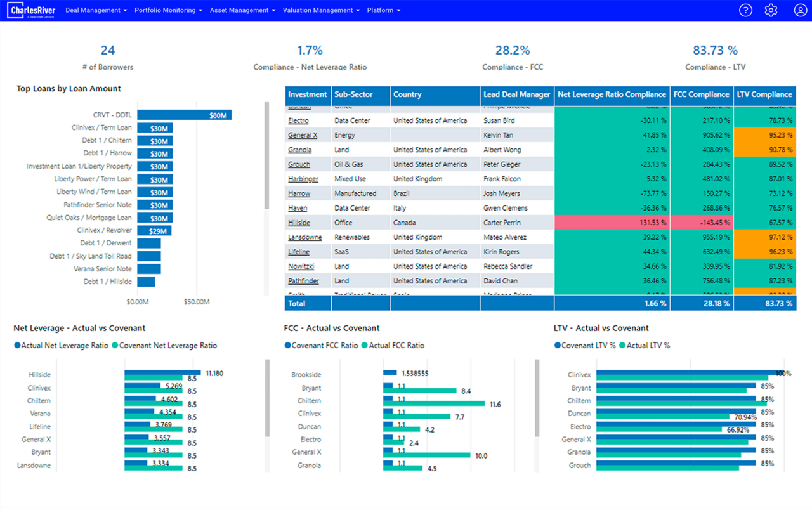Click the General X investment link

303,135
